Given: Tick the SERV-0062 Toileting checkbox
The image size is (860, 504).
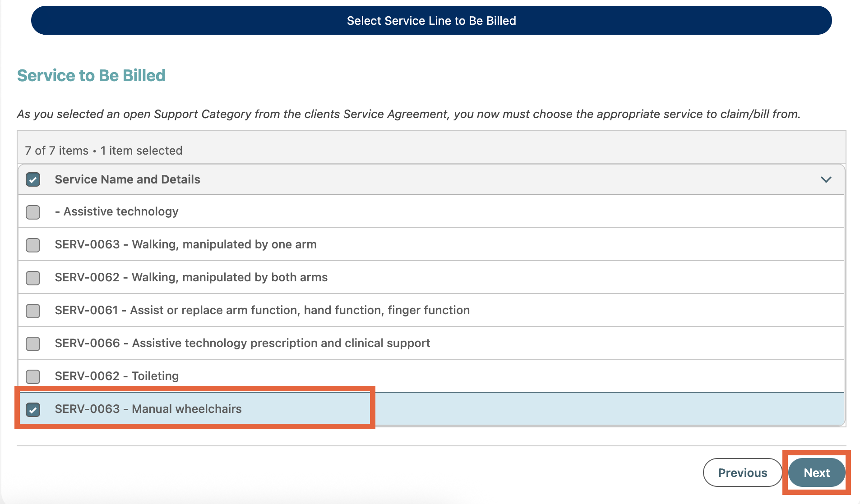Looking at the screenshot, I should [x=33, y=376].
